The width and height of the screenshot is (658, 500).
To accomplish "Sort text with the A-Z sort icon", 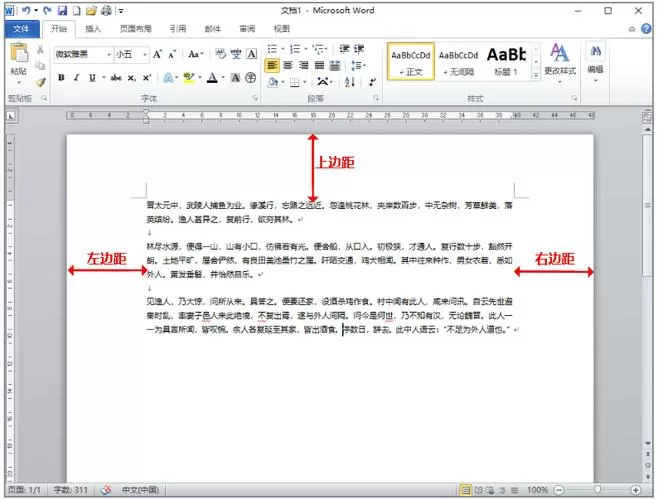I will point(350,82).
